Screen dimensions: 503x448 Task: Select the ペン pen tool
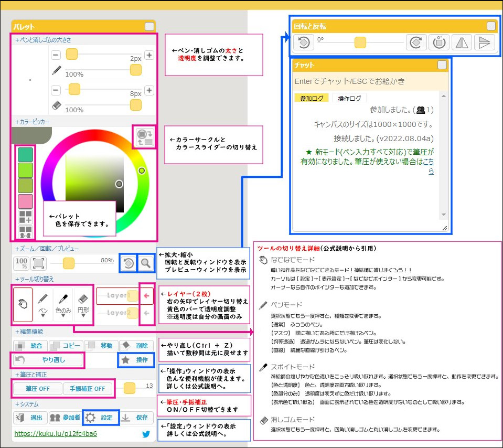click(x=43, y=304)
